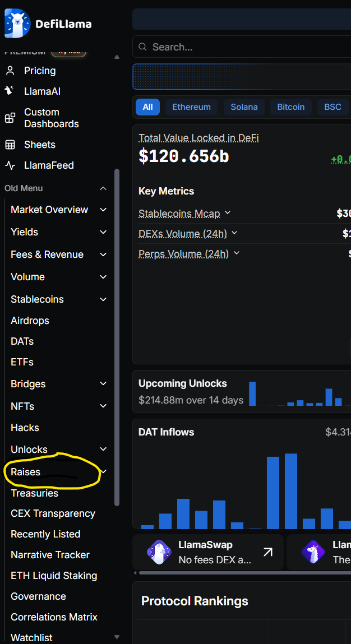Viewport: 351px width, 644px height.
Task: Open ETFs menu item
Action: tap(22, 362)
